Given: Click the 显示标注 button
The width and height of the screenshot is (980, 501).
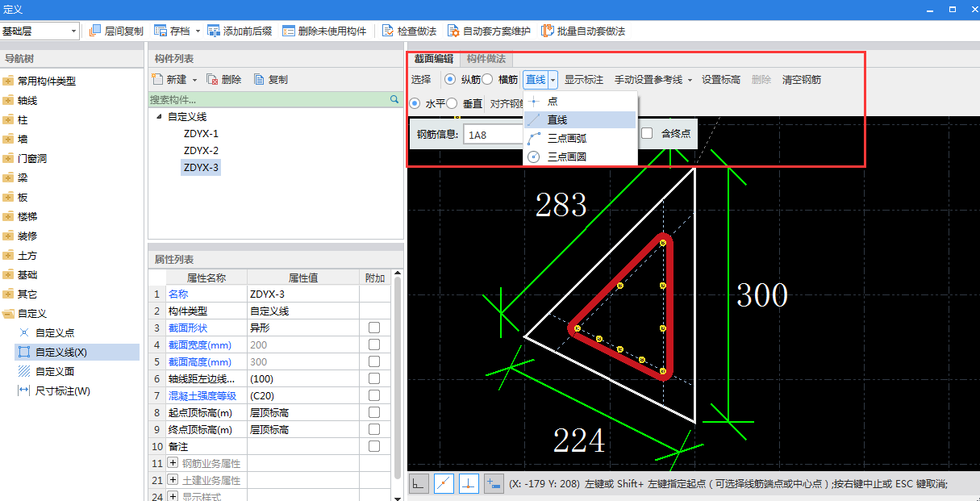Looking at the screenshot, I should click(584, 80).
